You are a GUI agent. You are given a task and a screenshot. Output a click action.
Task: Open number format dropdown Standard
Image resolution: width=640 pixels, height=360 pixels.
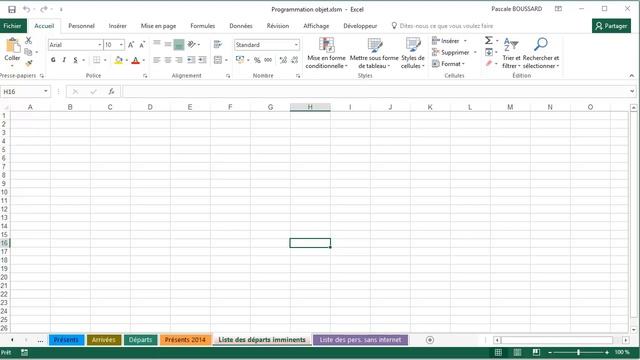[x=296, y=44]
